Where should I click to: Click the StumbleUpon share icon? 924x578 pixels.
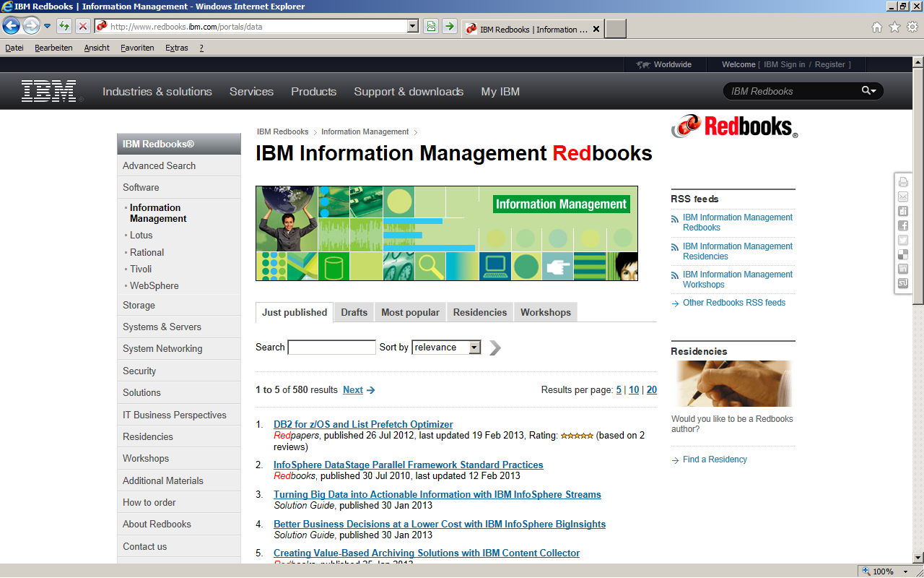[903, 283]
